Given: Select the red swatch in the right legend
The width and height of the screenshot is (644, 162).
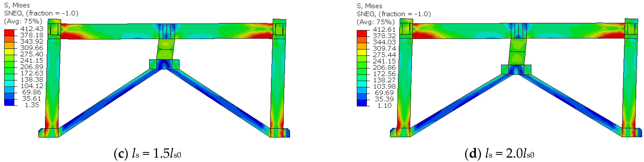Looking at the screenshot, I should 362,33.
